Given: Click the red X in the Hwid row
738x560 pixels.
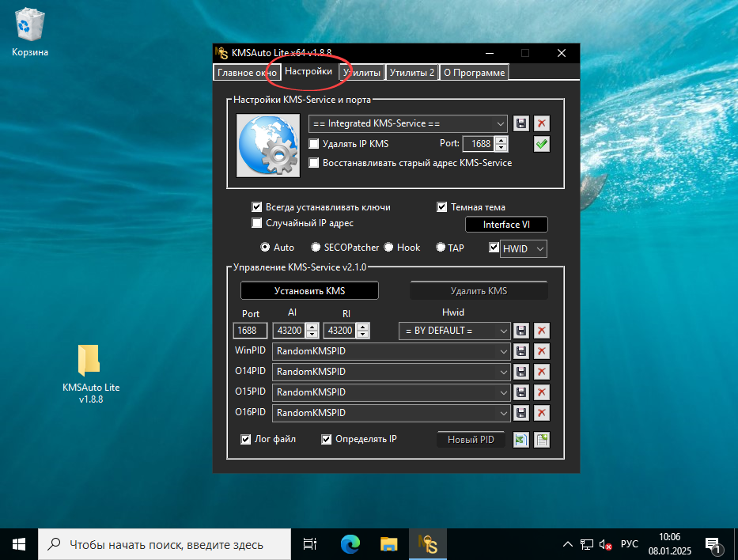Looking at the screenshot, I should [x=542, y=331].
